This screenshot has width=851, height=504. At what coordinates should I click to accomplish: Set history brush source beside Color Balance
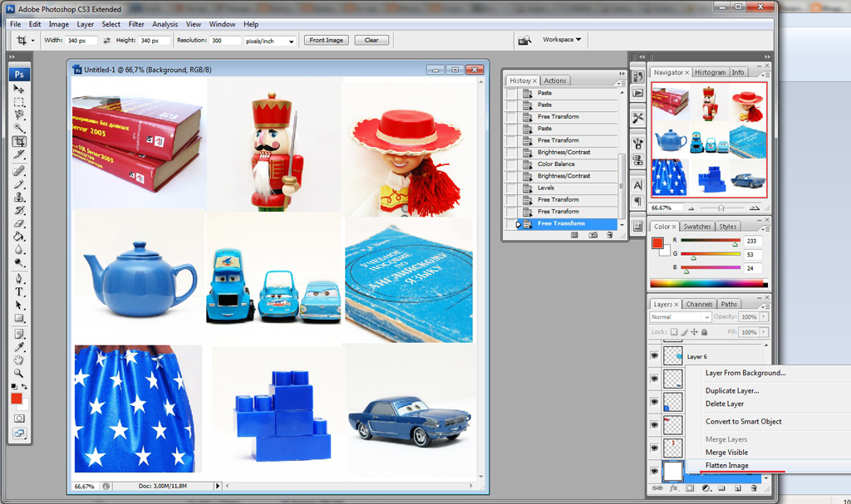pyautogui.click(x=511, y=164)
